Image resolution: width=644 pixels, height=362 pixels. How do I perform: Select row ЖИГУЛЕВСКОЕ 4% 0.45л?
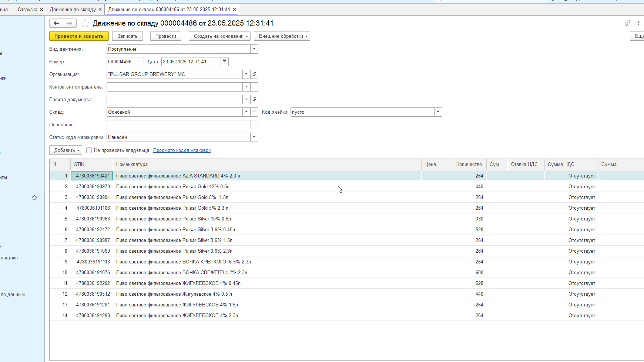click(x=346, y=283)
